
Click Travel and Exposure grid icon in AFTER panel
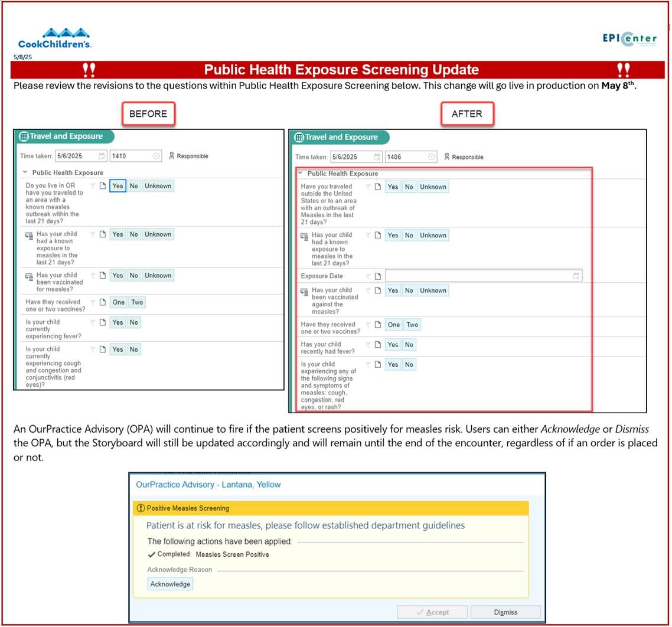(299, 138)
